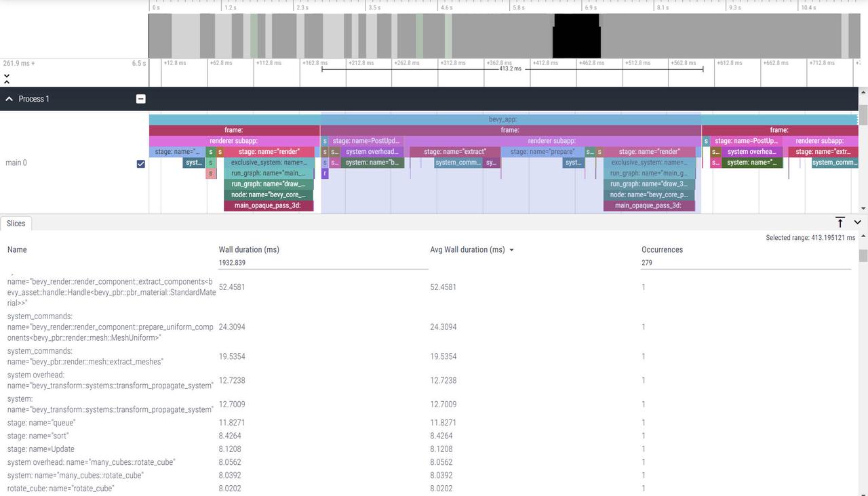The height and width of the screenshot is (496, 868).
Task: Open the Slices tab
Action: [16, 223]
